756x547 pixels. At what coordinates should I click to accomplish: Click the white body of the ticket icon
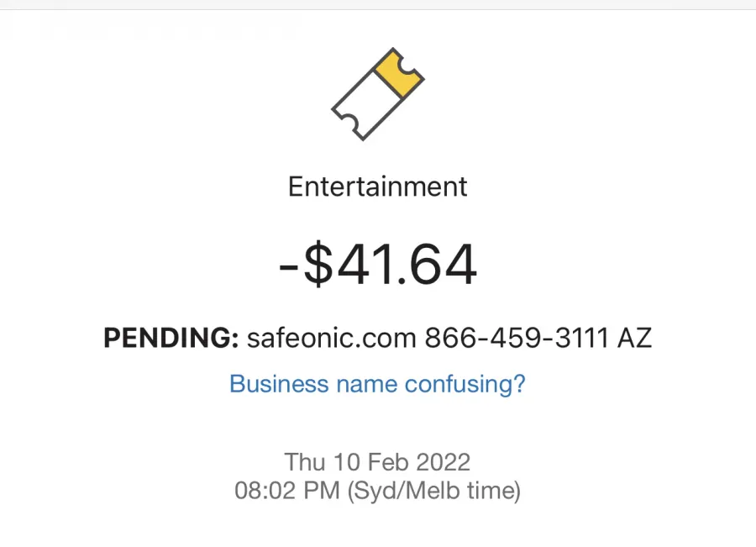click(x=366, y=105)
